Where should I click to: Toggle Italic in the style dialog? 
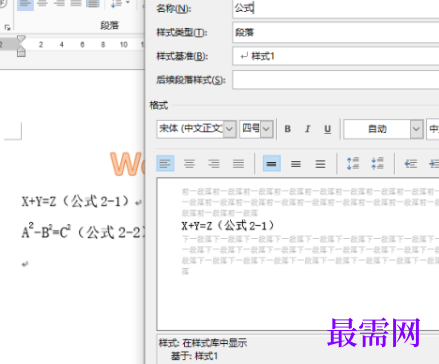308,129
